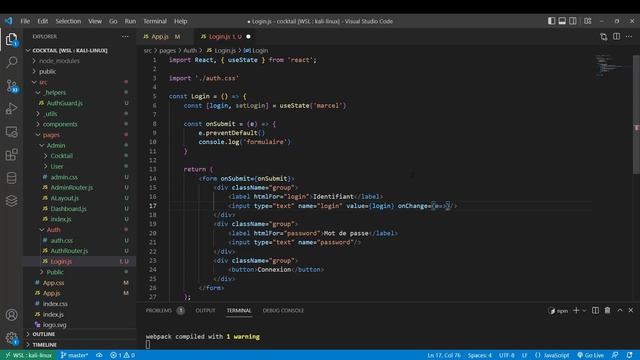Open Dashboard.js in the explorer
The width and height of the screenshot is (640, 360).
click(x=68, y=209)
